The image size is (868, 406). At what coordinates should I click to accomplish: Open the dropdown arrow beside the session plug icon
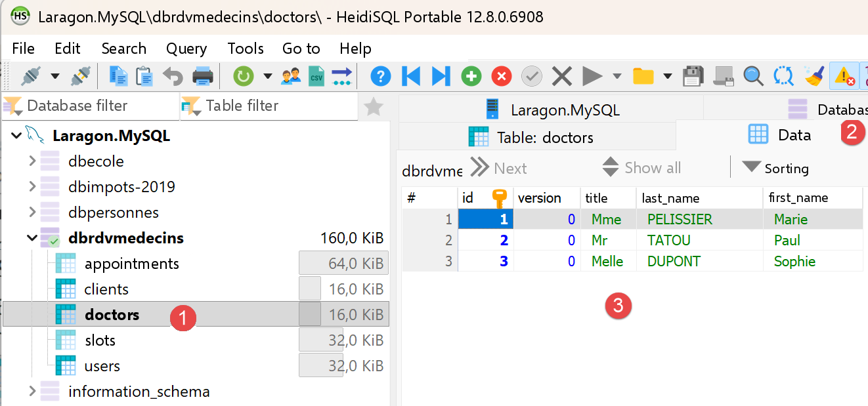[55, 76]
